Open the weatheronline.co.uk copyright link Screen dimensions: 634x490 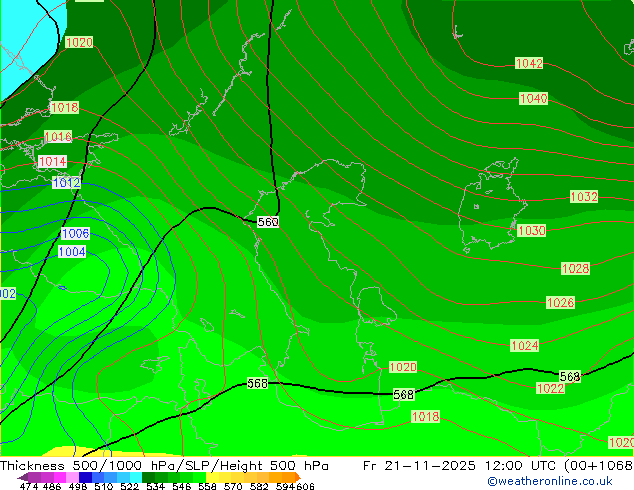click(550, 481)
